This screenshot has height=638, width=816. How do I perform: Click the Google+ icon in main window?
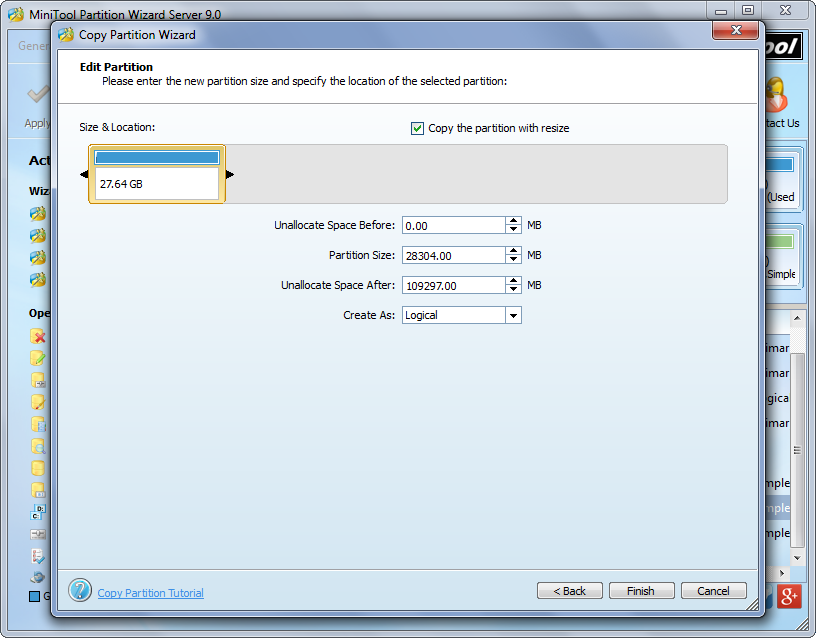tap(788, 596)
